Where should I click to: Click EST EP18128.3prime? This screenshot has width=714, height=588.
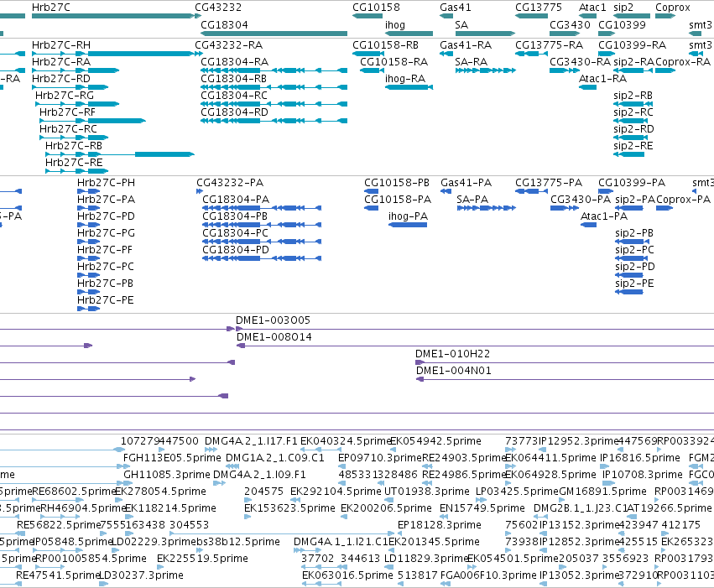440,525
